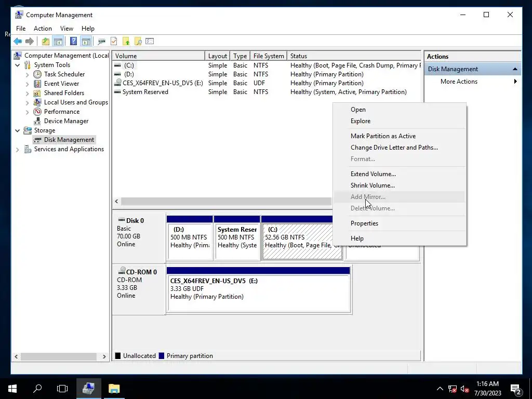Click the Back arrow toolbar icon

[x=18, y=42]
